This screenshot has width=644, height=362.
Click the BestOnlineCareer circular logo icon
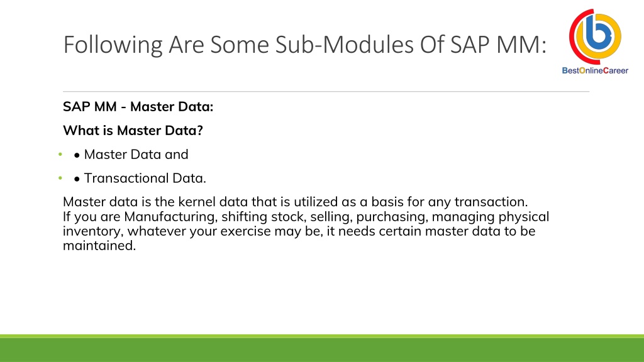pyautogui.click(x=595, y=36)
